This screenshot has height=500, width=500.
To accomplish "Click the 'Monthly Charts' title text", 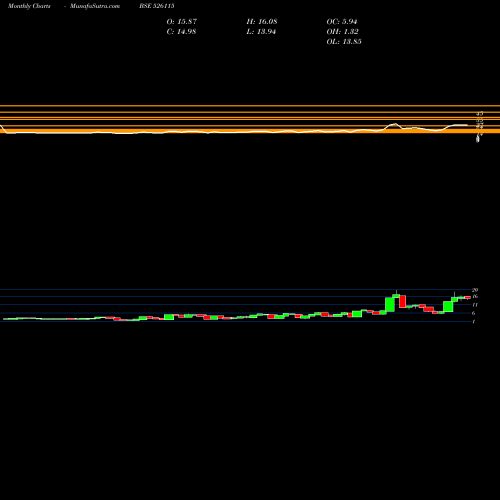I will tap(29, 6).
